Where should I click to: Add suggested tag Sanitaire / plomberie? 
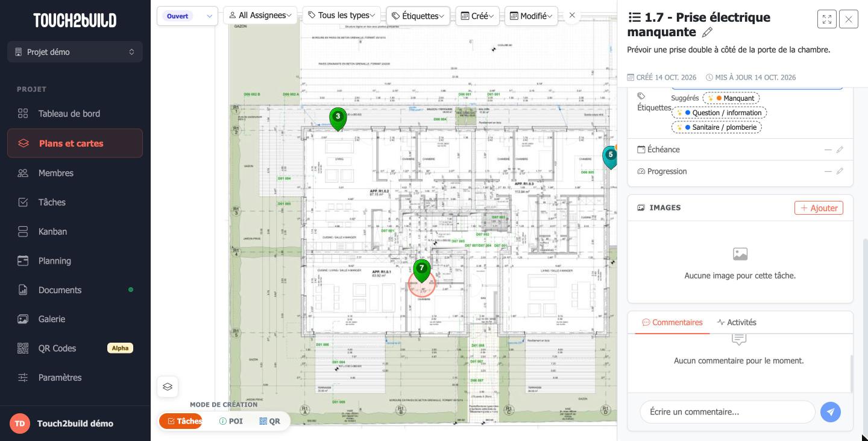point(717,127)
